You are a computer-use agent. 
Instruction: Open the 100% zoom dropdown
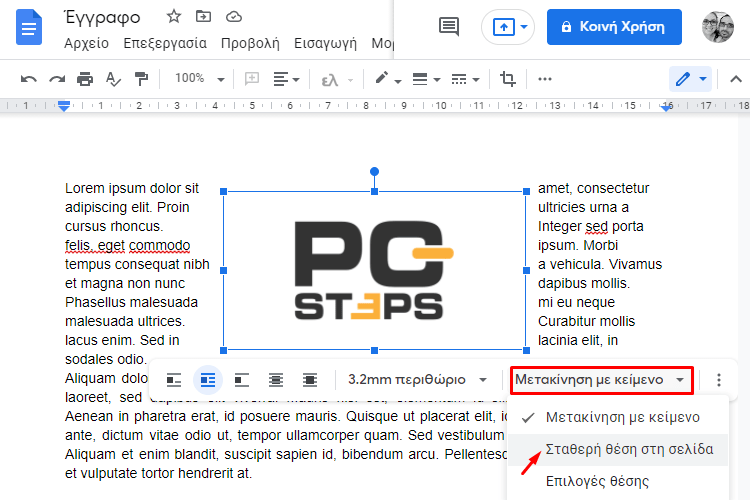[199, 78]
